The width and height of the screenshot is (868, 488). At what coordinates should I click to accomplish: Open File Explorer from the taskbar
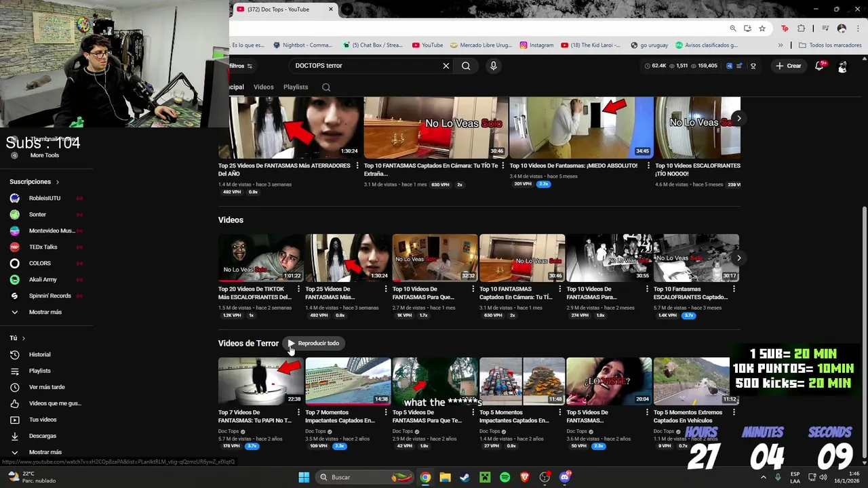pyautogui.click(x=445, y=477)
